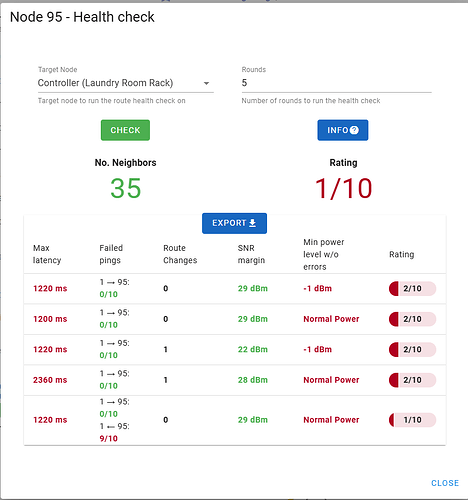468x500 pixels.
Task: Click the No. Neighbors label
Action: (x=125, y=163)
